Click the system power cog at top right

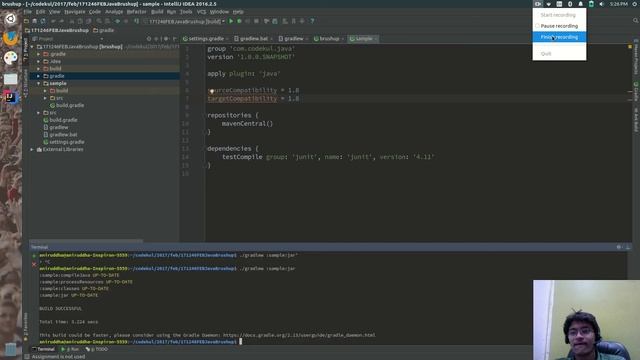[x=636, y=4]
